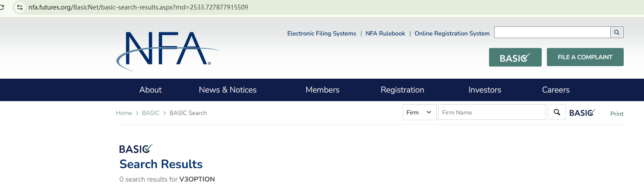The height and width of the screenshot is (185, 644).
Task: Open the News & Notices menu
Action: click(227, 90)
